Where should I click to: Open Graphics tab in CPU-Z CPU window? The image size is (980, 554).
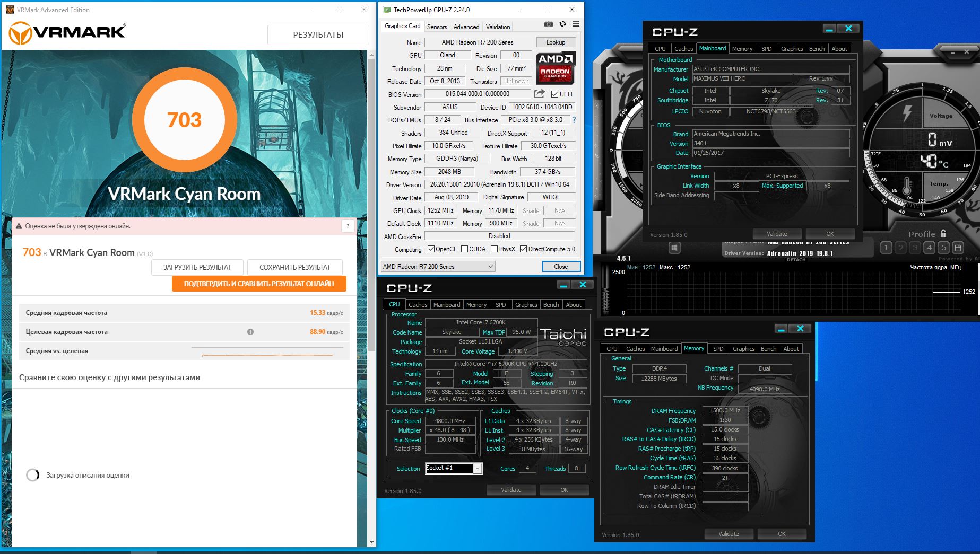point(526,305)
